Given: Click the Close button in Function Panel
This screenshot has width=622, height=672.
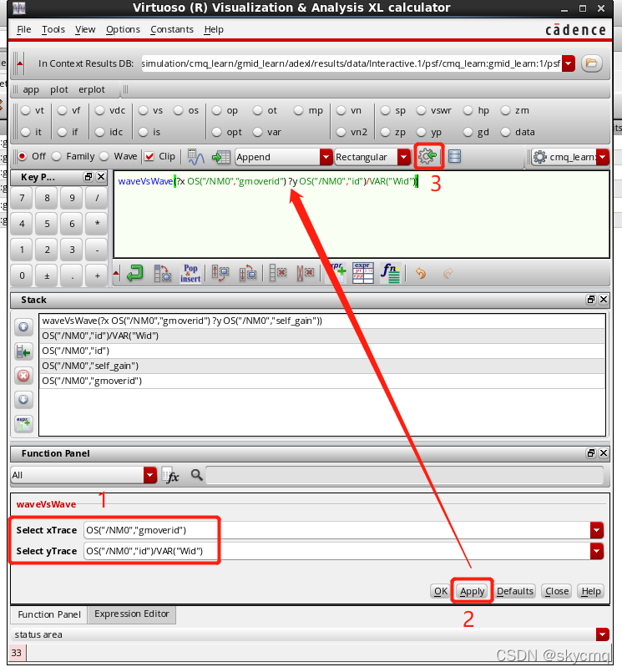Looking at the screenshot, I should click(x=556, y=591).
